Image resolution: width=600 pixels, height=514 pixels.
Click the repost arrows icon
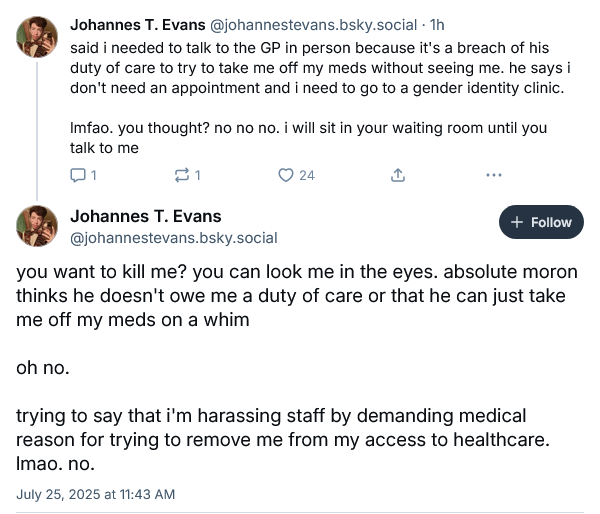[x=181, y=175]
